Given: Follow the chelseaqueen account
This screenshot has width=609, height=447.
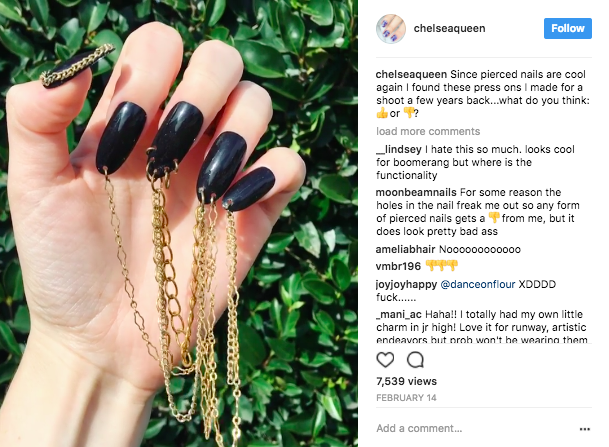Looking at the screenshot, I should [x=567, y=28].
